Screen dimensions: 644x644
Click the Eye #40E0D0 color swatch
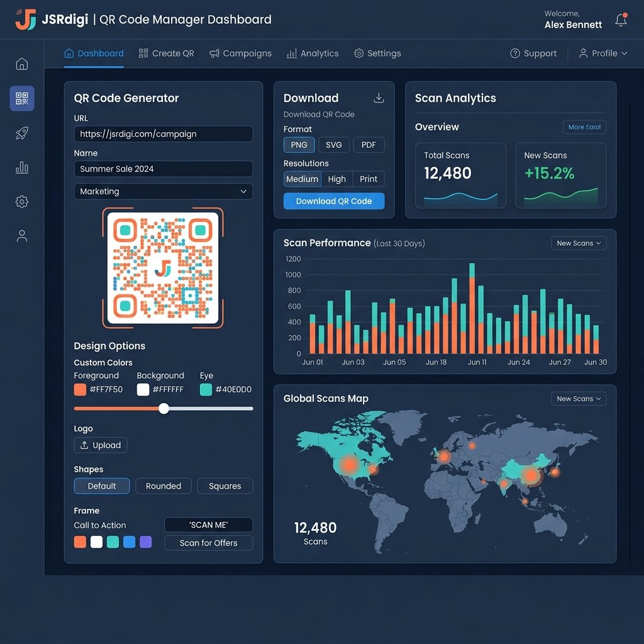click(206, 389)
